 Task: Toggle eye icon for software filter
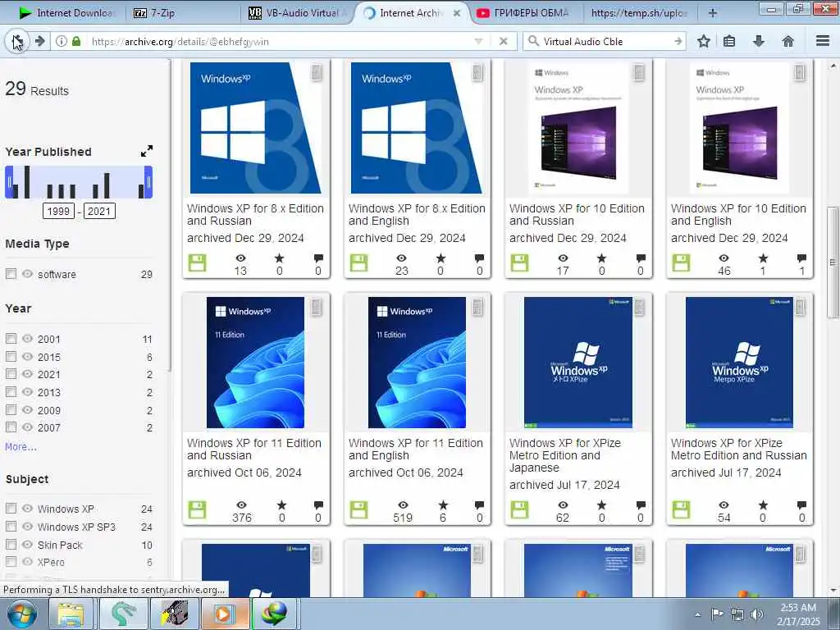click(x=27, y=274)
